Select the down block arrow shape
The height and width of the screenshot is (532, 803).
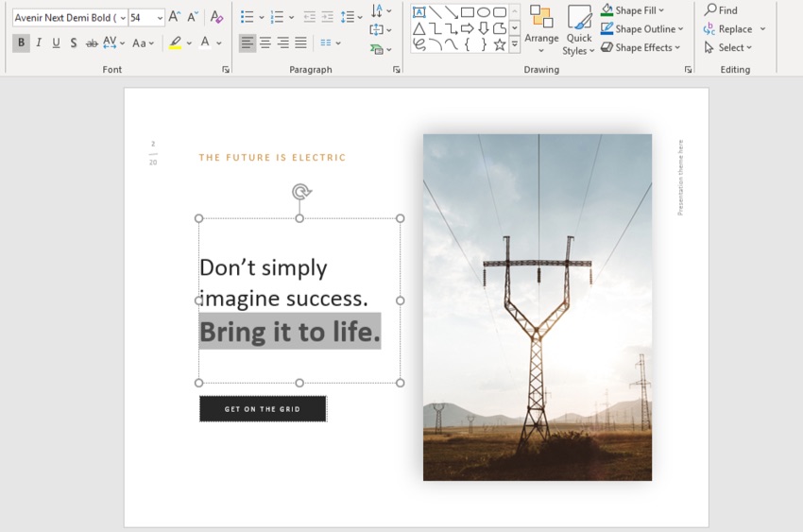click(x=484, y=28)
